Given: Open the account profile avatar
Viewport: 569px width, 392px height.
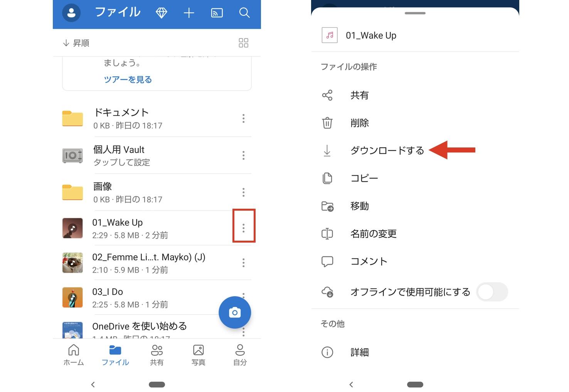Looking at the screenshot, I should [x=71, y=13].
